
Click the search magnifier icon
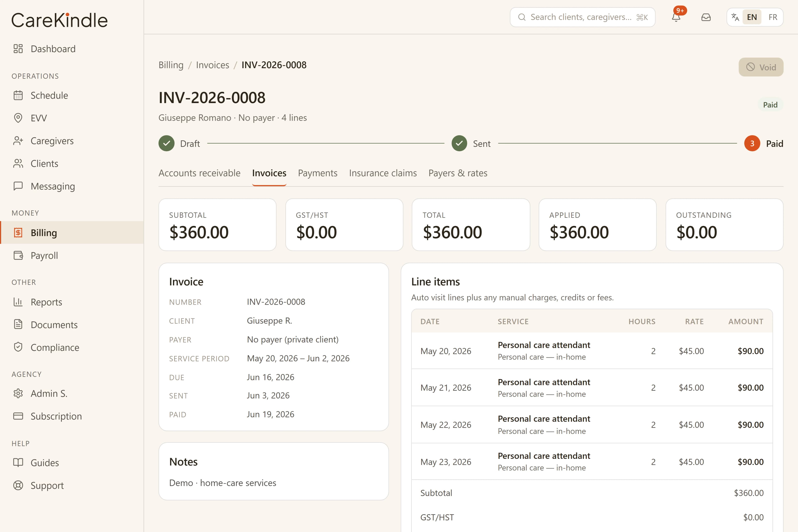[522, 17]
